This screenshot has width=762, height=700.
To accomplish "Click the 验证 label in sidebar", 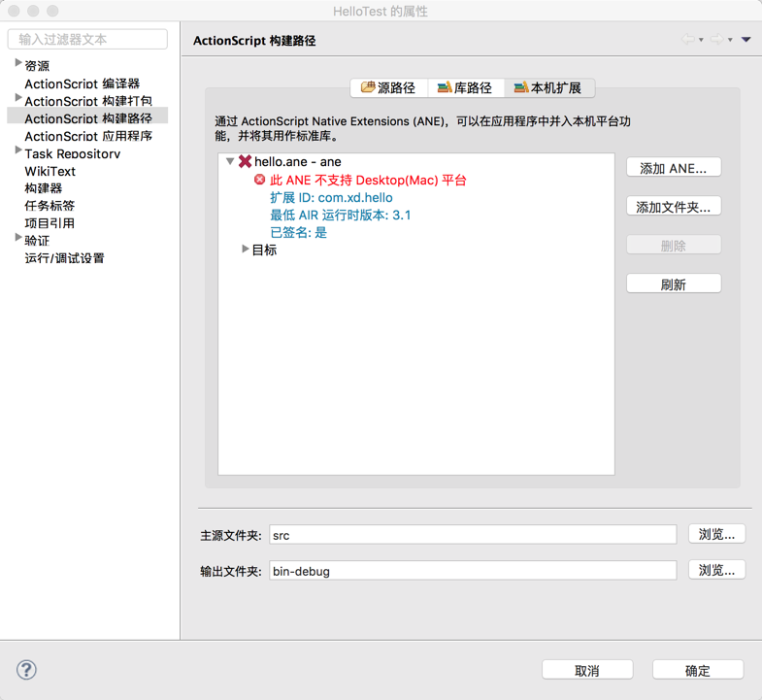I will (37, 241).
